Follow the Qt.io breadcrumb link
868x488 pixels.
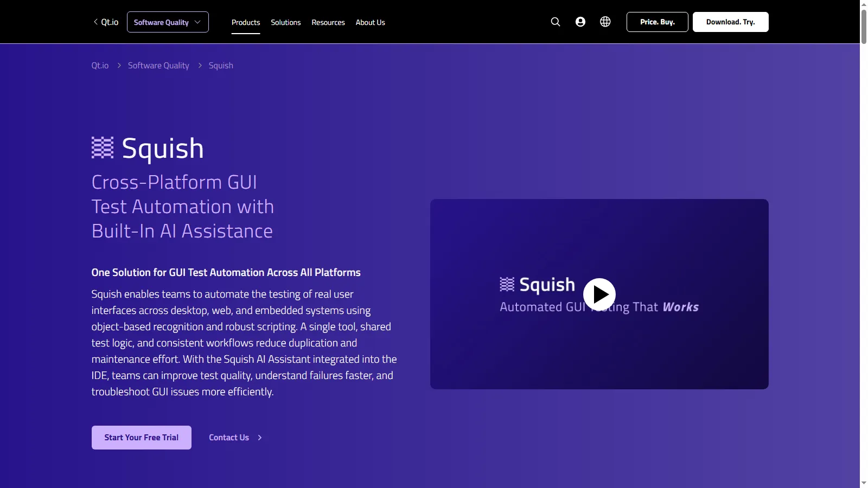100,66
